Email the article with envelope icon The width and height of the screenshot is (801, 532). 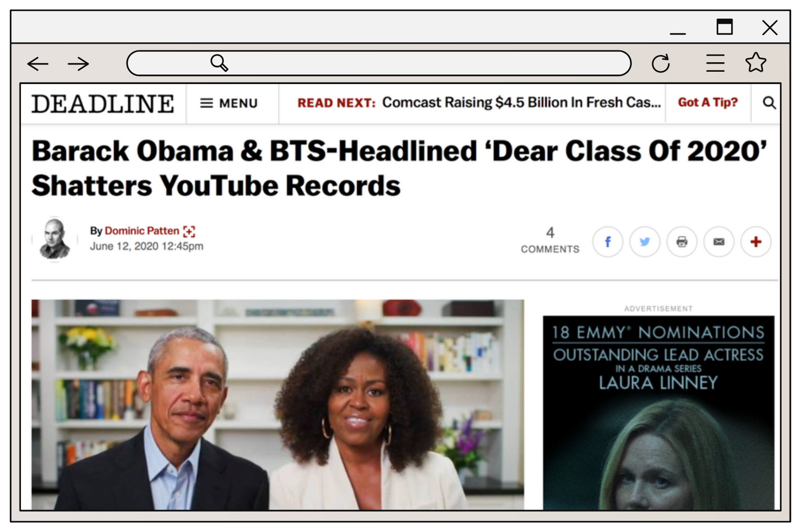coord(719,242)
